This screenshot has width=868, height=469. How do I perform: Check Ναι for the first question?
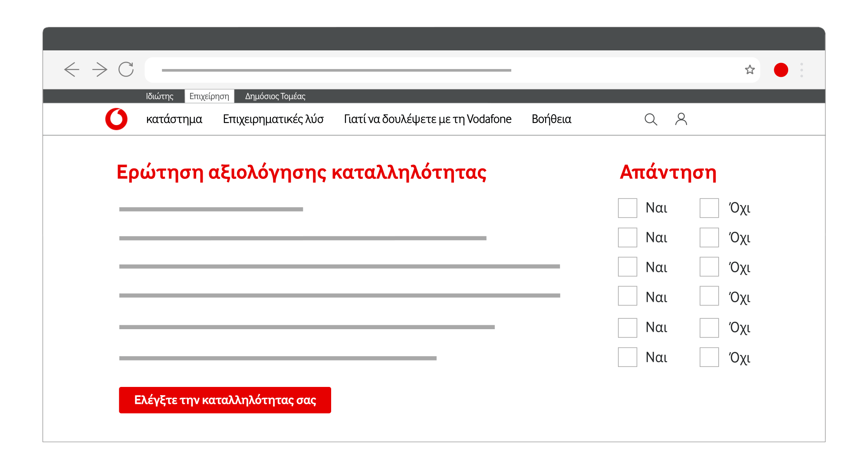pos(628,208)
